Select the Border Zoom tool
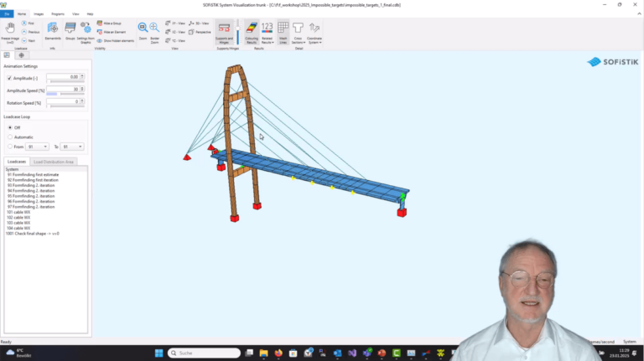The width and height of the screenshot is (644, 361). [x=154, y=33]
